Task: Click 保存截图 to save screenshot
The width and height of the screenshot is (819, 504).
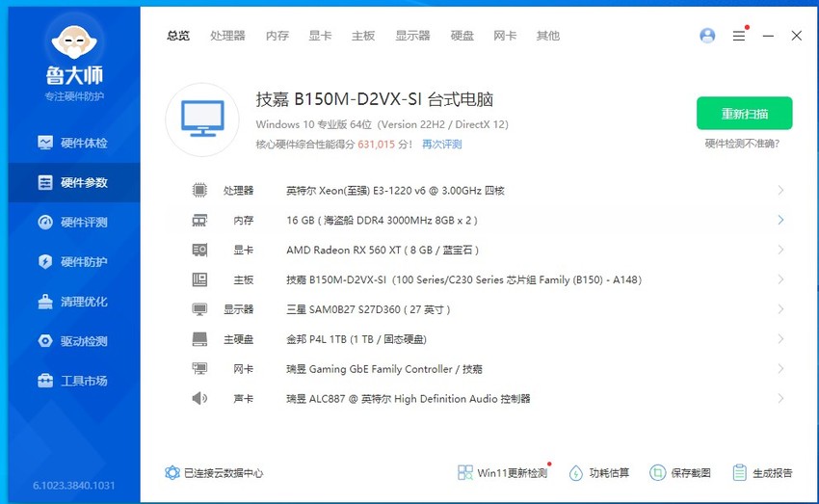Action: point(680,472)
